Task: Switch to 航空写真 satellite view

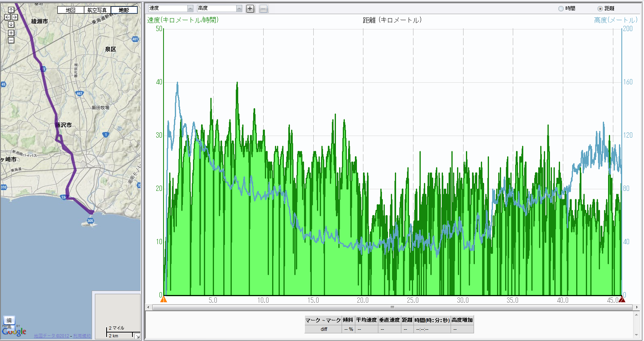Action: pyautogui.click(x=97, y=10)
